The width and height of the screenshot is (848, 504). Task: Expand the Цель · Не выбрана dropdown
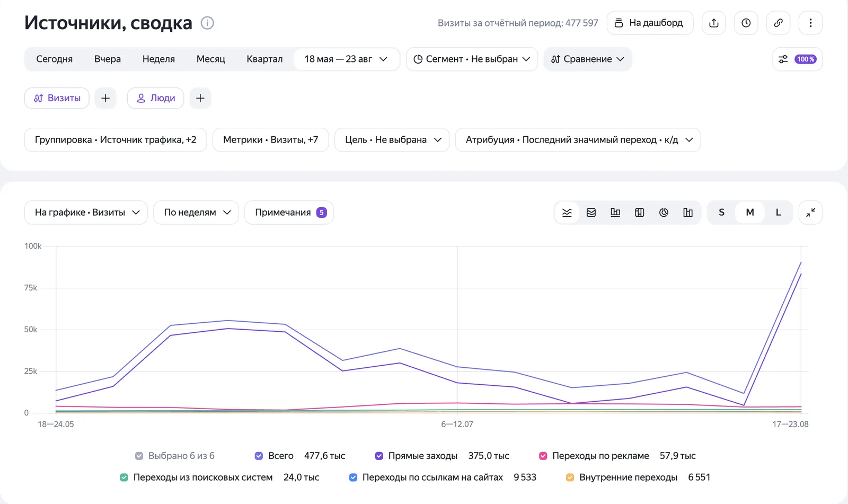point(392,140)
